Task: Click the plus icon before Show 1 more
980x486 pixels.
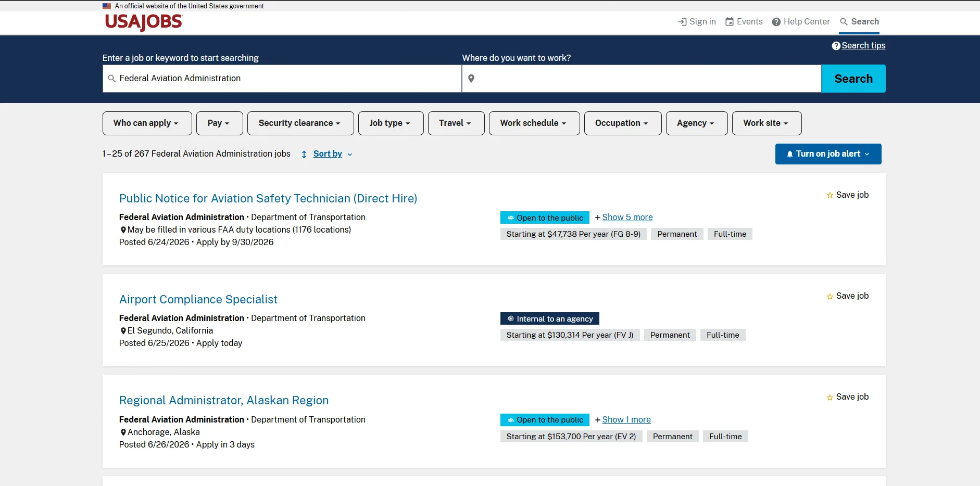Action: click(x=598, y=420)
